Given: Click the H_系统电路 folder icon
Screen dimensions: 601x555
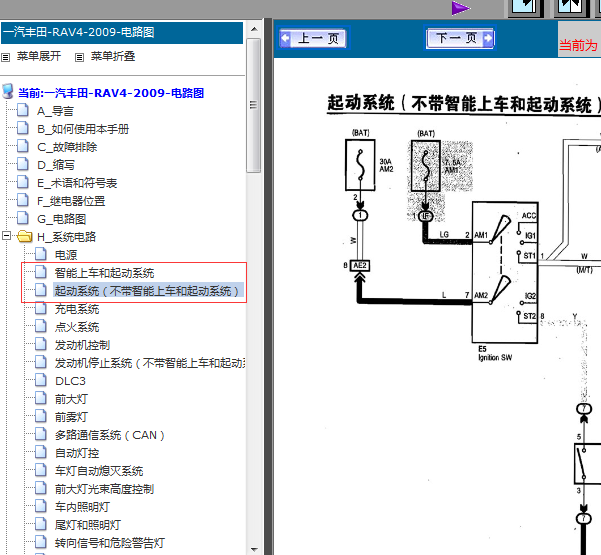Looking at the screenshot, I should [x=25, y=236].
